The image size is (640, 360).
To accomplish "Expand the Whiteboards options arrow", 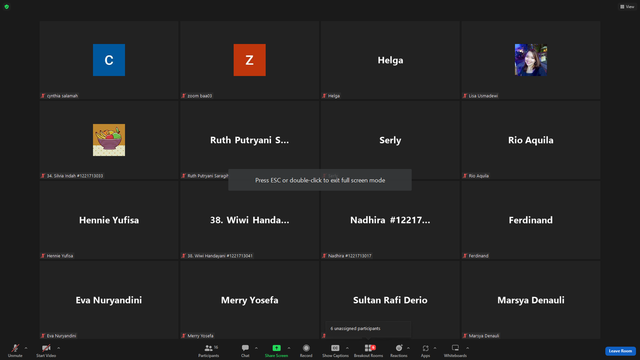I will click(468, 348).
